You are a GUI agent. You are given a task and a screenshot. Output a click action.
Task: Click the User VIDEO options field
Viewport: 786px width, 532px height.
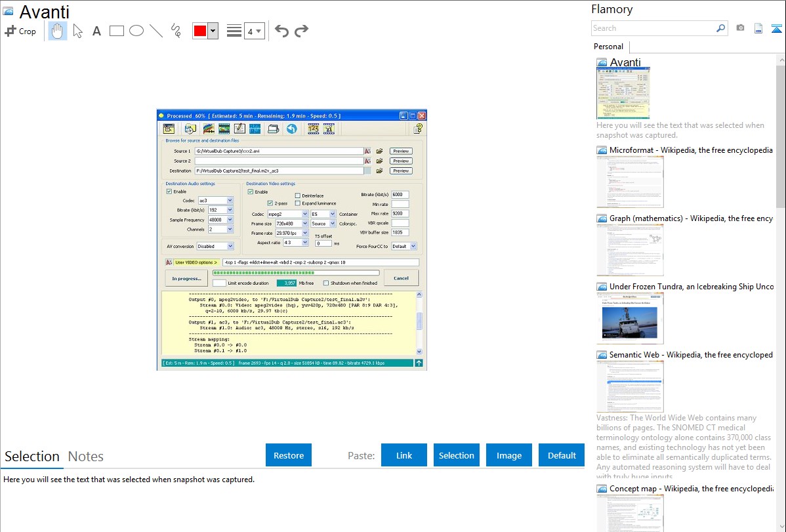tap(320, 262)
